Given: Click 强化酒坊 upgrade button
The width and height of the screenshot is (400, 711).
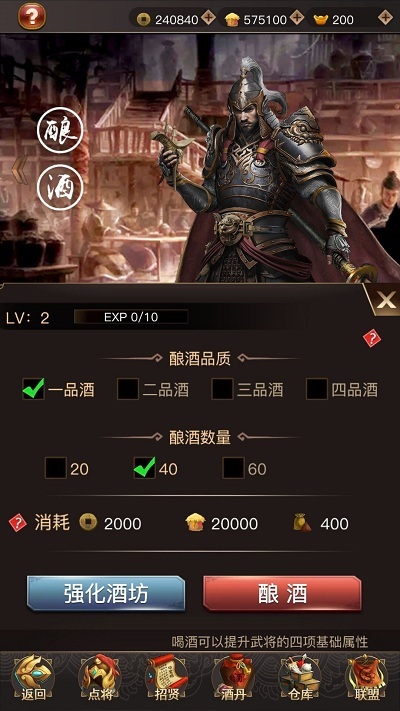Looking at the screenshot, I should click(106, 594).
